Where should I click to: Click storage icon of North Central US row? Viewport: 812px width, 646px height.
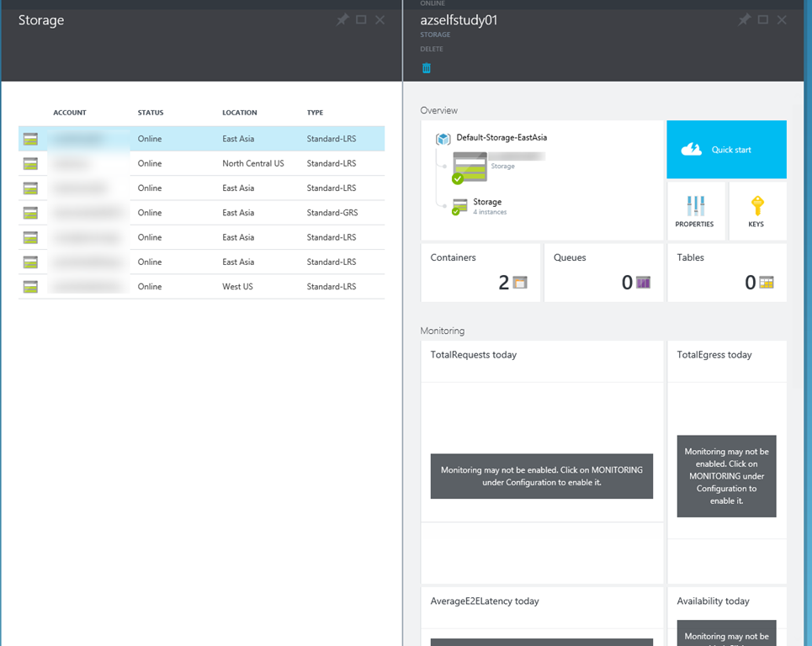[30, 163]
